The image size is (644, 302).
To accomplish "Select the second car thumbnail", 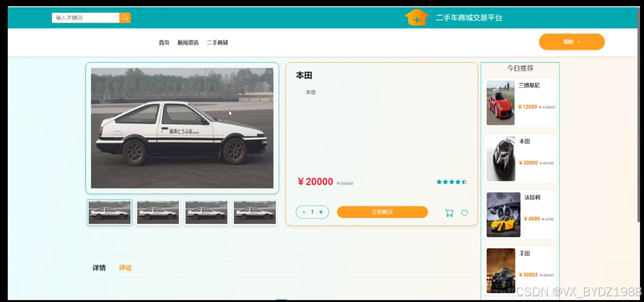I will tap(158, 213).
